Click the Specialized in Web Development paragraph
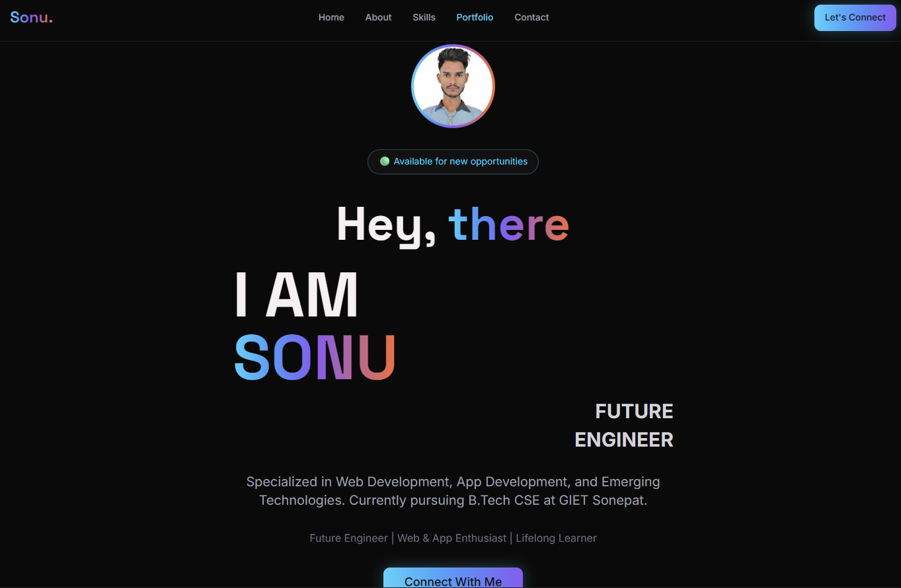901x588 pixels. 453,491
